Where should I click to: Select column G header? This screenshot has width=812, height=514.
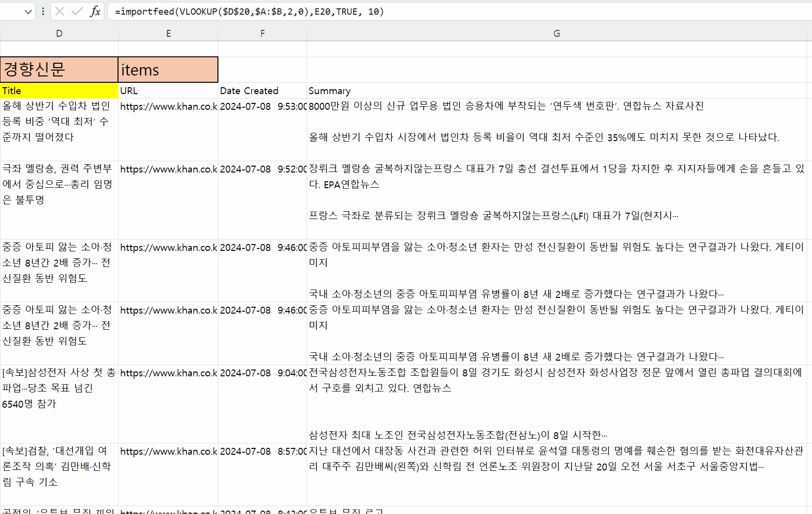coord(557,33)
